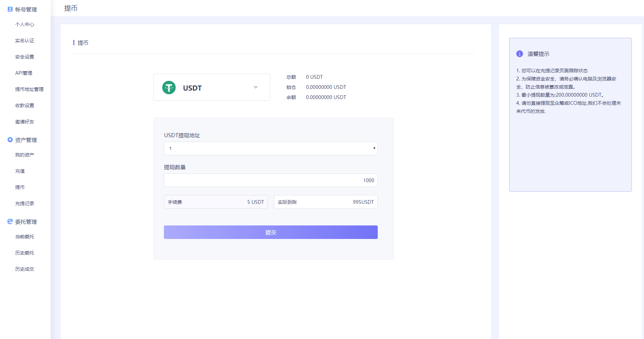Viewport: 644px width, 339px height.
Task: View 当前委托 current orders
Action: click(x=25, y=237)
